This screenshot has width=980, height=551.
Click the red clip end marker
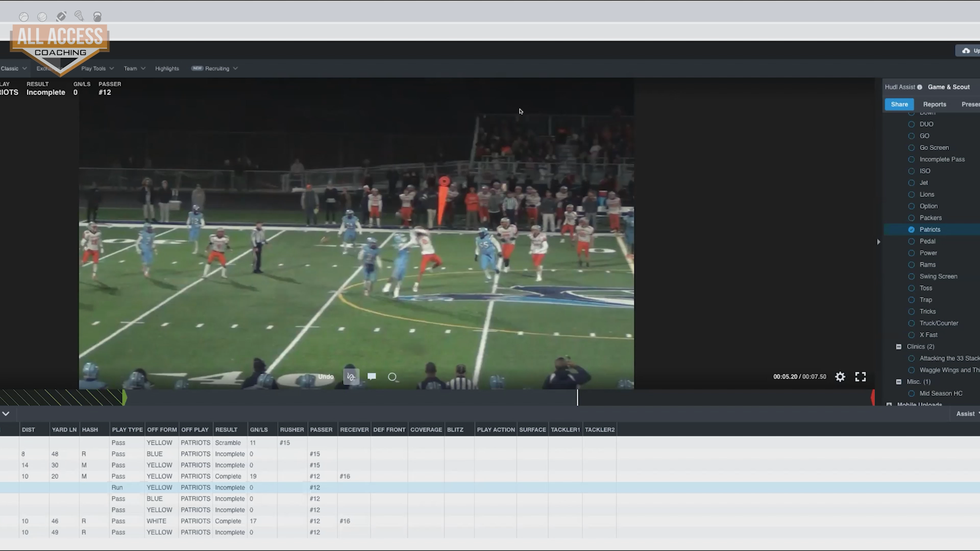[x=873, y=397]
